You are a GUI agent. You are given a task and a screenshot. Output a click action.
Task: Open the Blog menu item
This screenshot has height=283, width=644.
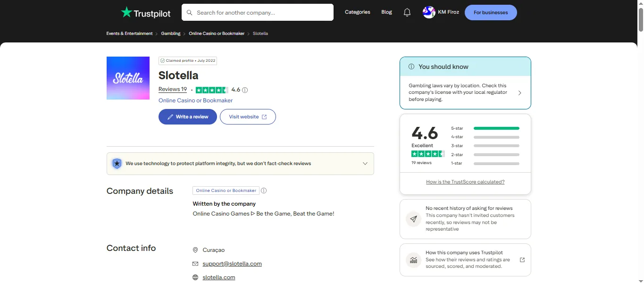[x=386, y=12]
